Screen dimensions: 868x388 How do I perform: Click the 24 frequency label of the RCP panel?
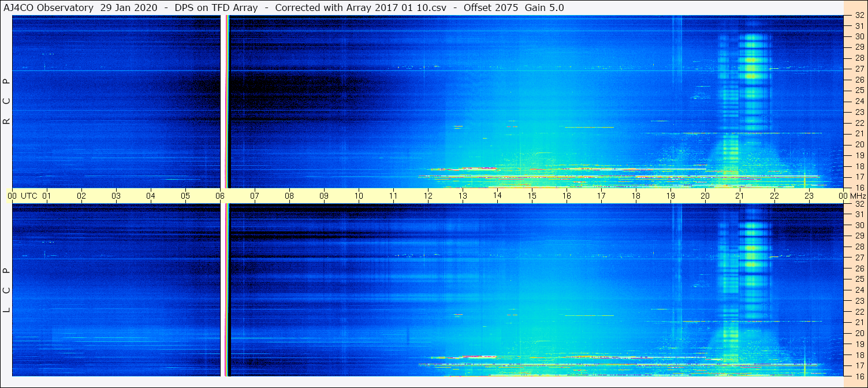[x=859, y=101]
